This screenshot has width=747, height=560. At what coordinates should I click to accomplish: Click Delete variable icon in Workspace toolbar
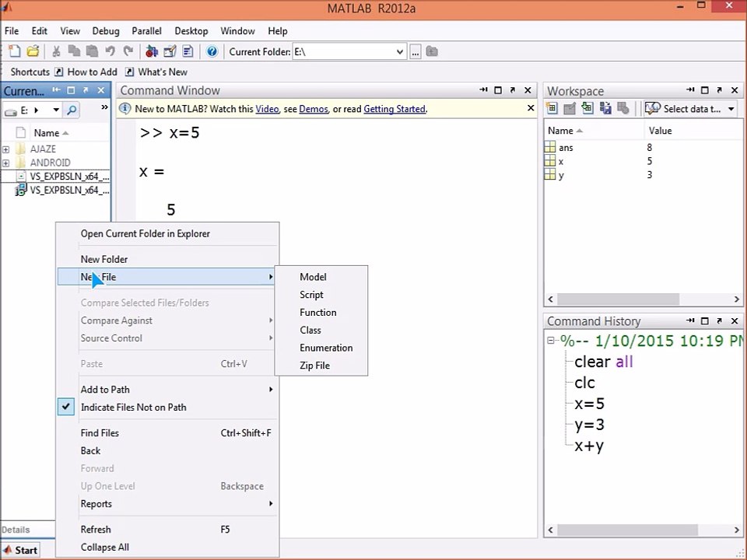coord(622,109)
